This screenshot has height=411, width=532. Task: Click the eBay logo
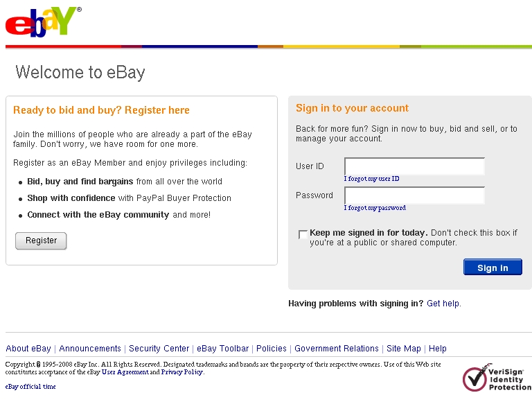pyautogui.click(x=44, y=21)
